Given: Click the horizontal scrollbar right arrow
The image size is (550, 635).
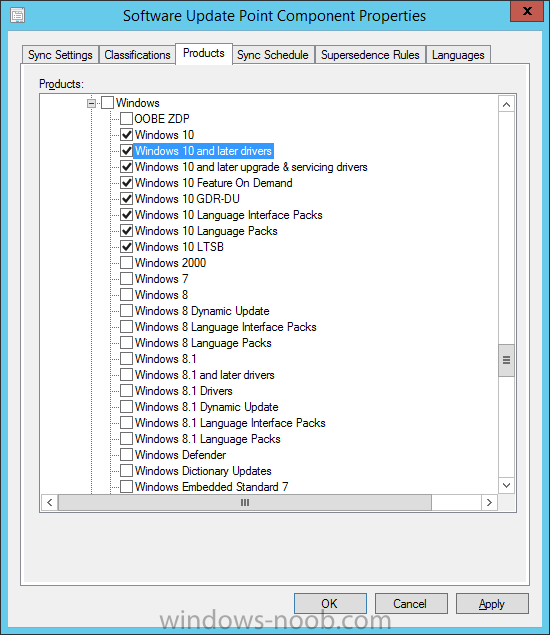Looking at the screenshot, I should coord(489,503).
